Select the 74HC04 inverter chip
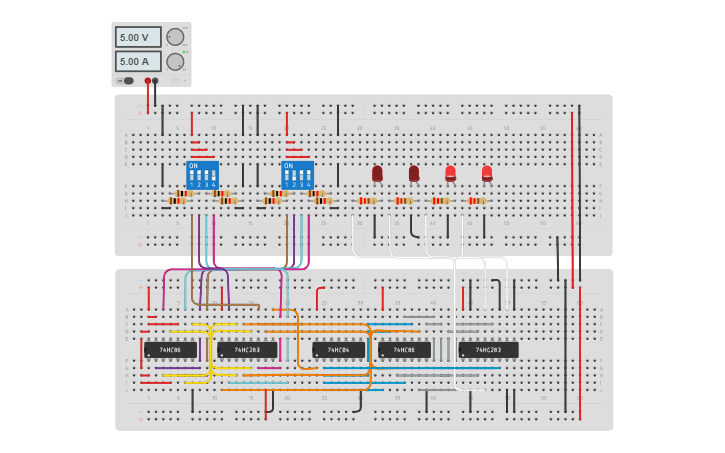 coord(338,350)
